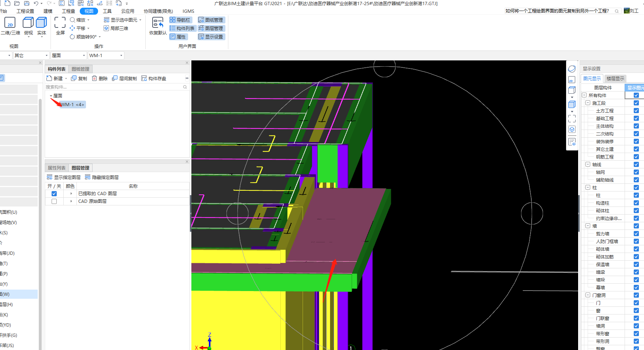
Task: Expand 已提取的 CAD 图层 row arrow
Action: pyautogui.click(x=71, y=194)
